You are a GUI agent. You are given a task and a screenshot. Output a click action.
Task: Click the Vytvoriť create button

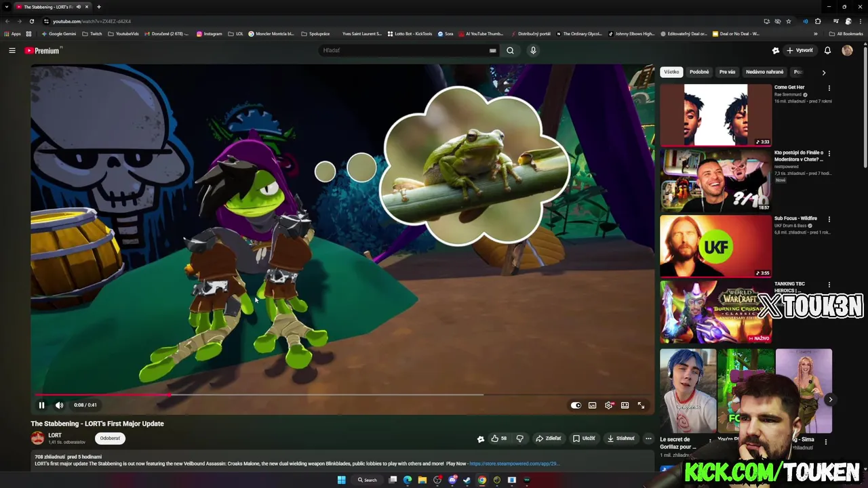pyautogui.click(x=800, y=50)
